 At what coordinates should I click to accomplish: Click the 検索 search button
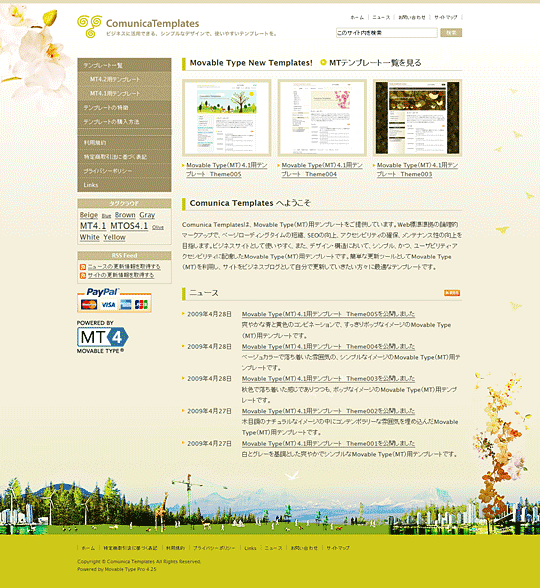(451, 33)
